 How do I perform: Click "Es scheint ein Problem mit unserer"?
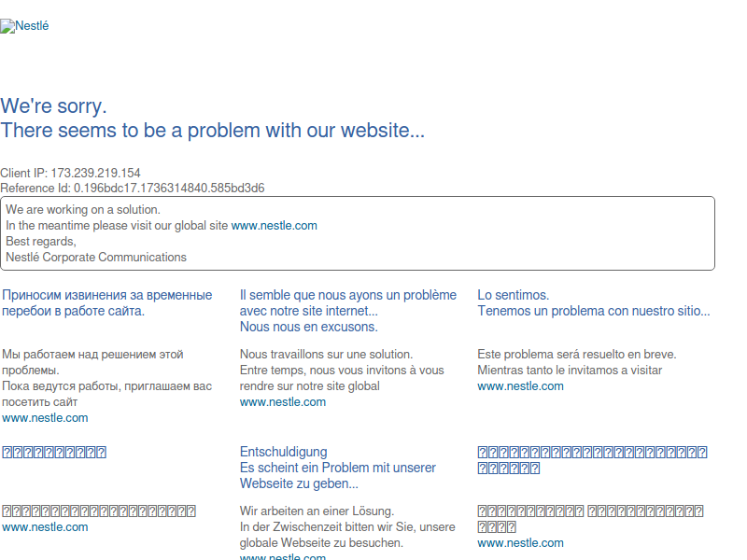point(338,468)
